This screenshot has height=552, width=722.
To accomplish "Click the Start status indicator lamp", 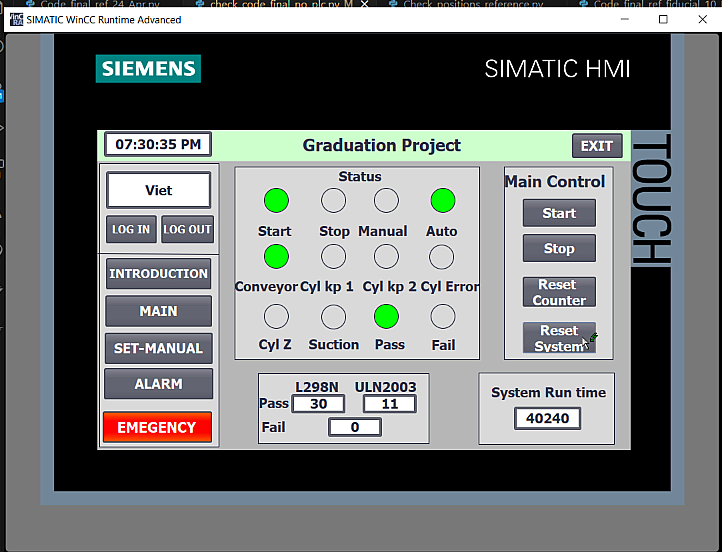I will click(x=276, y=201).
